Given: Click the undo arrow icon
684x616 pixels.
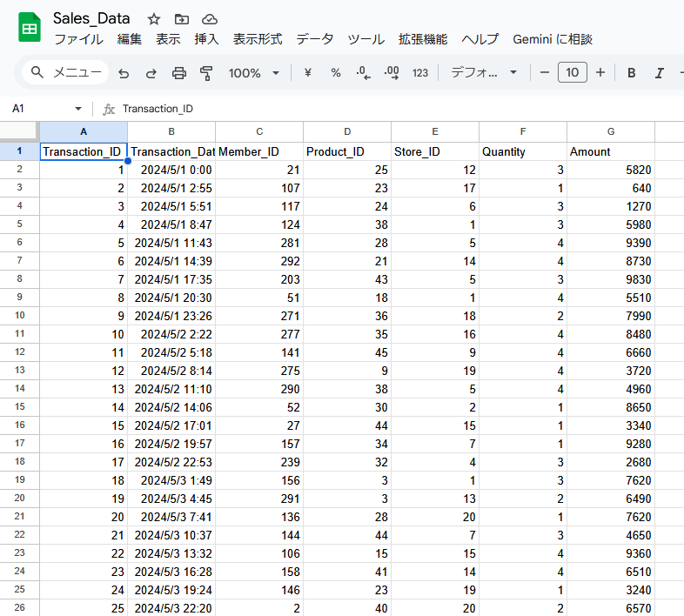Looking at the screenshot, I should click(124, 73).
